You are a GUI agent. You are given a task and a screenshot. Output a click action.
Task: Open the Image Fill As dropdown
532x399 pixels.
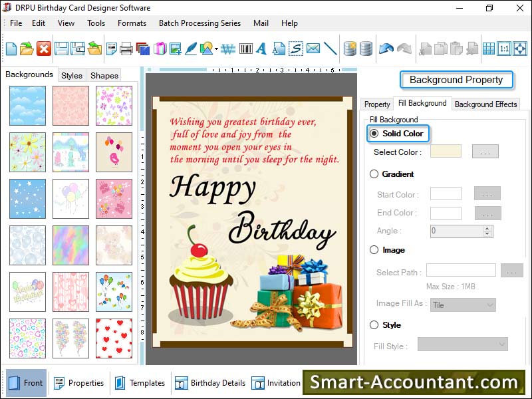coord(463,305)
